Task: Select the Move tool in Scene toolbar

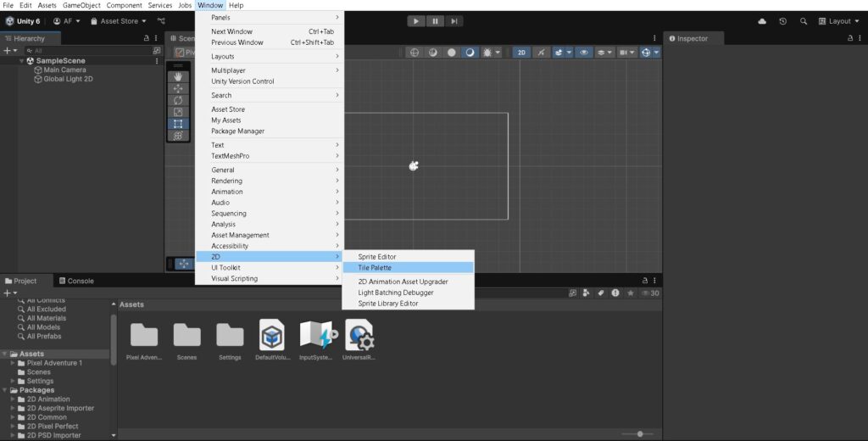Action: pyautogui.click(x=178, y=89)
